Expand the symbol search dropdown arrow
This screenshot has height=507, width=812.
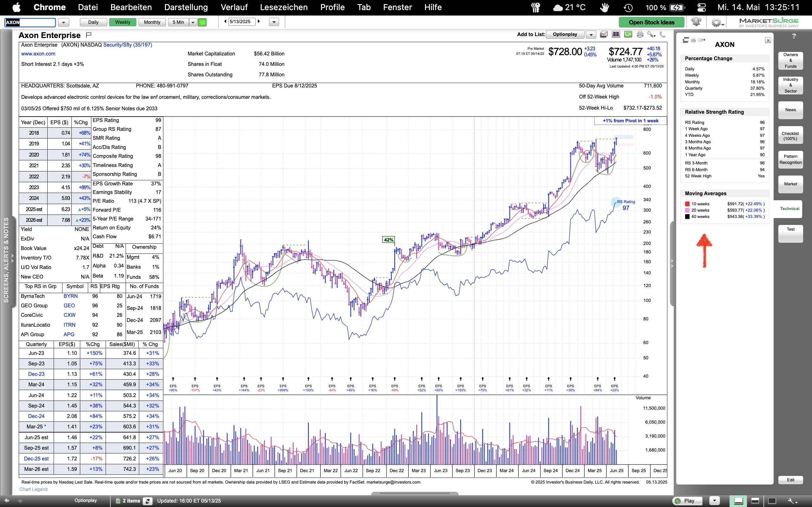click(x=63, y=22)
